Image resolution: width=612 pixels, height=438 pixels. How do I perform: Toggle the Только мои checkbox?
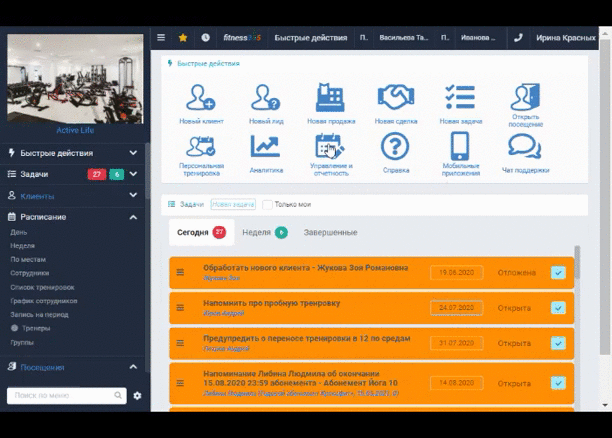(x=267, y=205)
